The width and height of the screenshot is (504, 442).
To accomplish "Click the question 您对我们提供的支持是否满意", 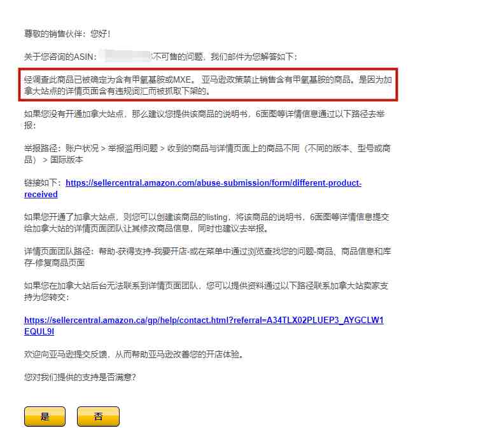I will 80,377.
